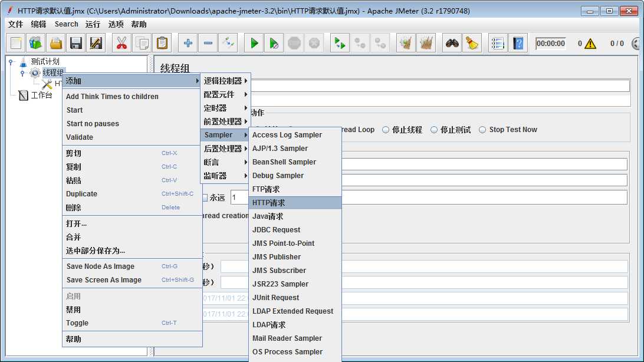Click the warning triangle error counter icon
Image resolution: width=644 pixels, height=362 pixels.
590,44
